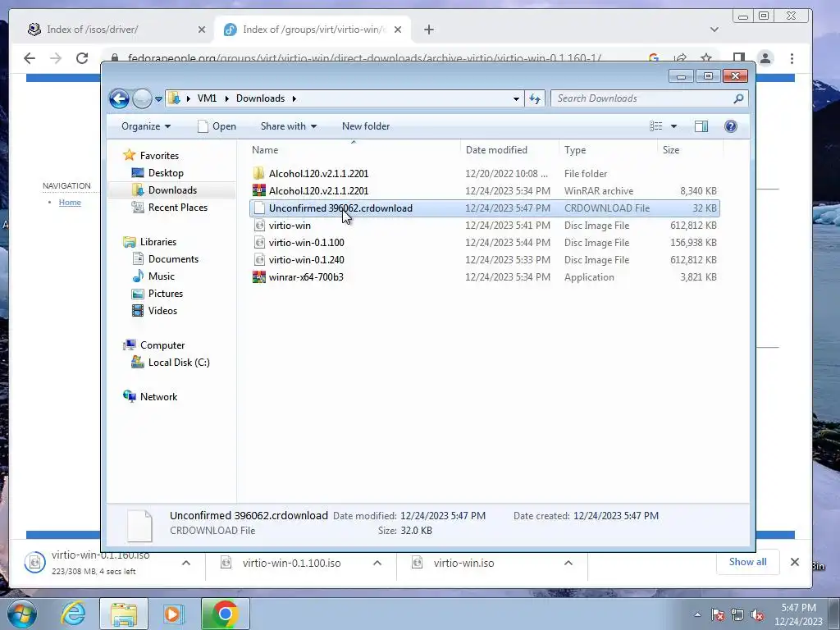840x630 pixels.
Task: Expand the arrow after Downloads breadcrumb
Action: tap(294, 98)
